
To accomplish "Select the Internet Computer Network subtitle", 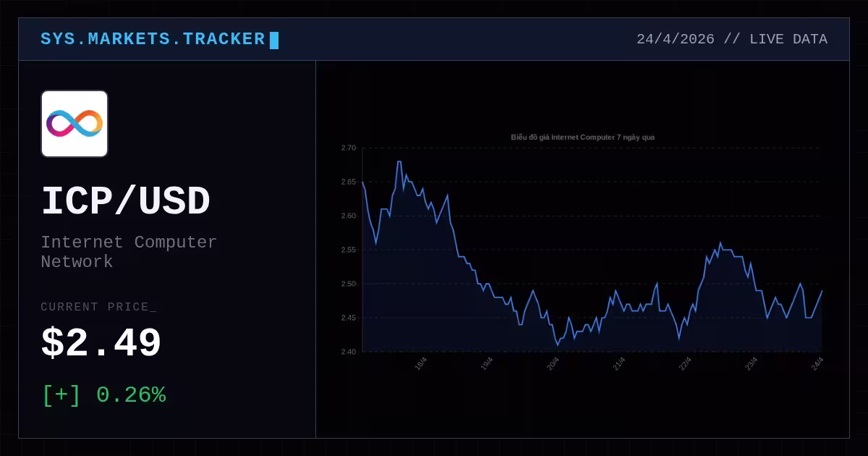I will tap(129, 252).
